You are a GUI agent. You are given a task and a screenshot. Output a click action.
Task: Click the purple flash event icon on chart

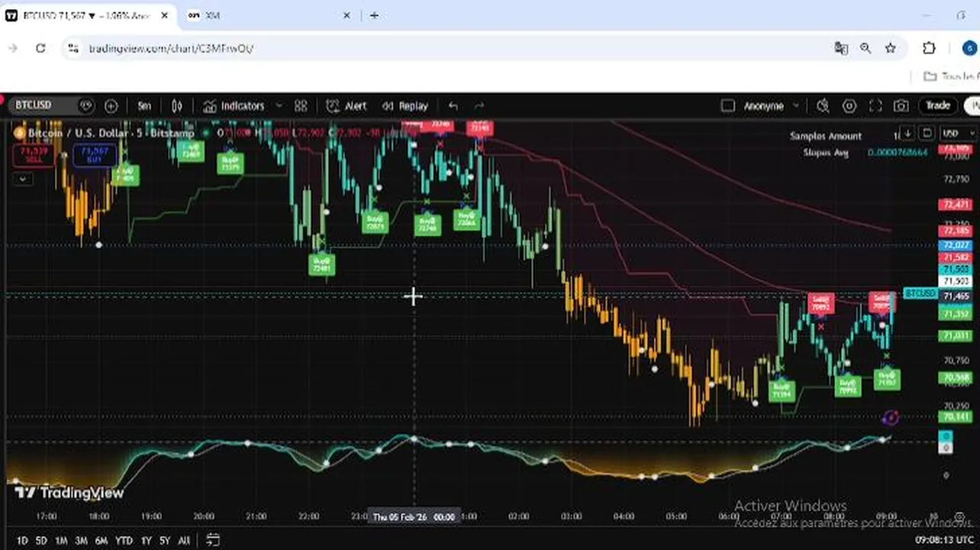pos(890,417)
